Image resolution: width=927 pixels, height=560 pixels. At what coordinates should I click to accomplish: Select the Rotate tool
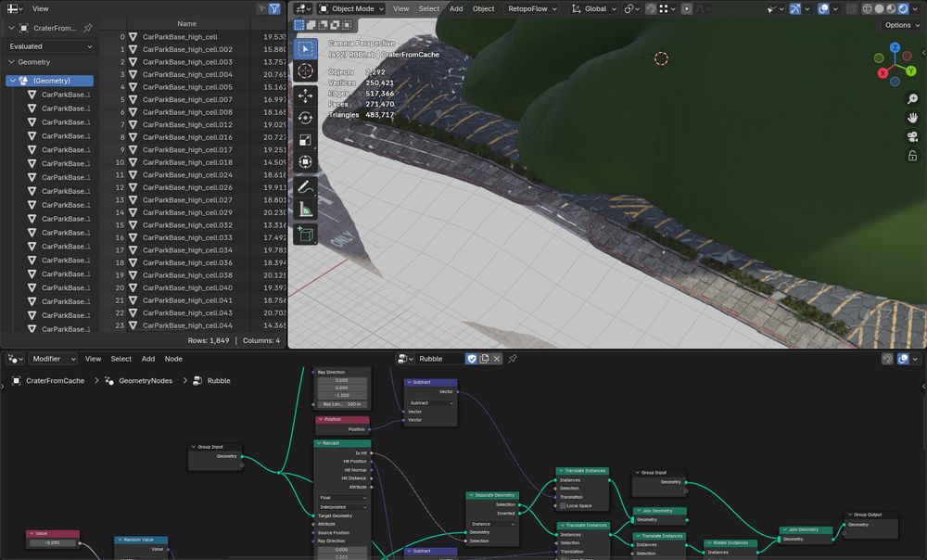pyautogui.click(x=305, y=118)
